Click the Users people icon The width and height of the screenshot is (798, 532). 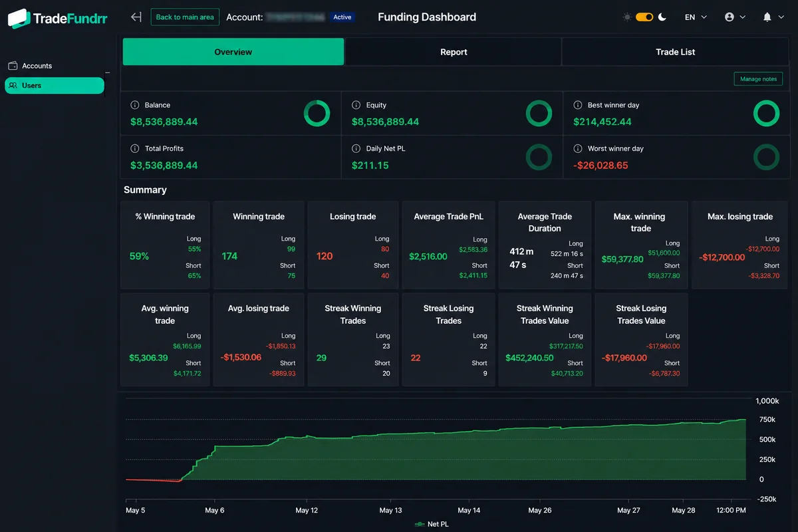(13, 85)
